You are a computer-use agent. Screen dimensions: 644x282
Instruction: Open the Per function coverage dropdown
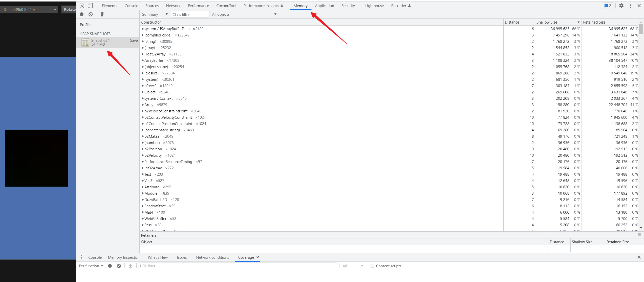point(91,266)
